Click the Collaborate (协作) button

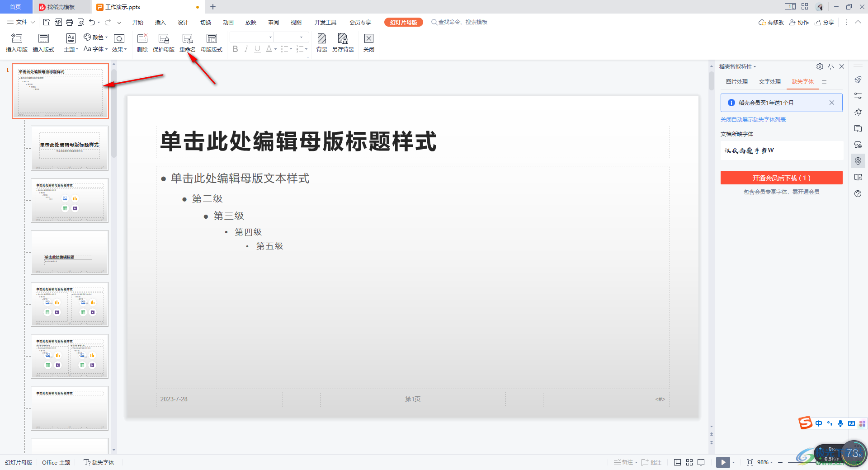[799, 22]
